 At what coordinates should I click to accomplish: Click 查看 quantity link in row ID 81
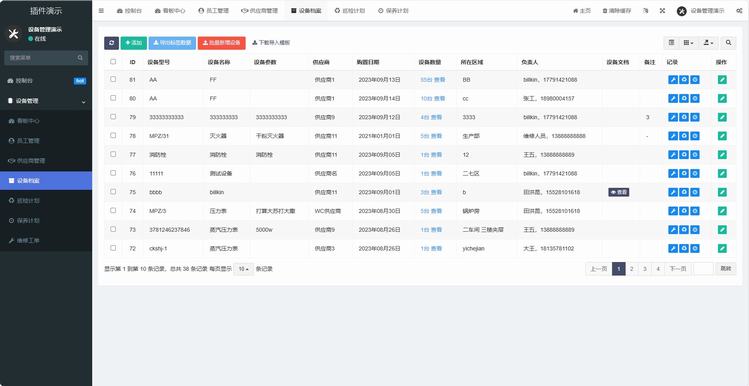439,80
